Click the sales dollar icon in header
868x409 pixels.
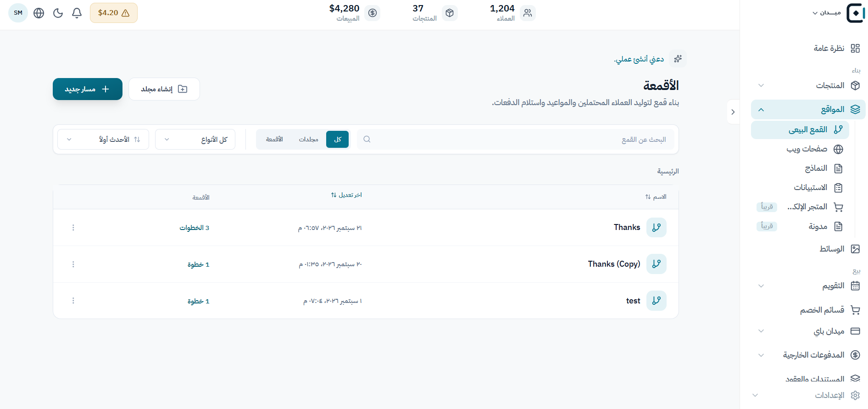pos(373,13)
